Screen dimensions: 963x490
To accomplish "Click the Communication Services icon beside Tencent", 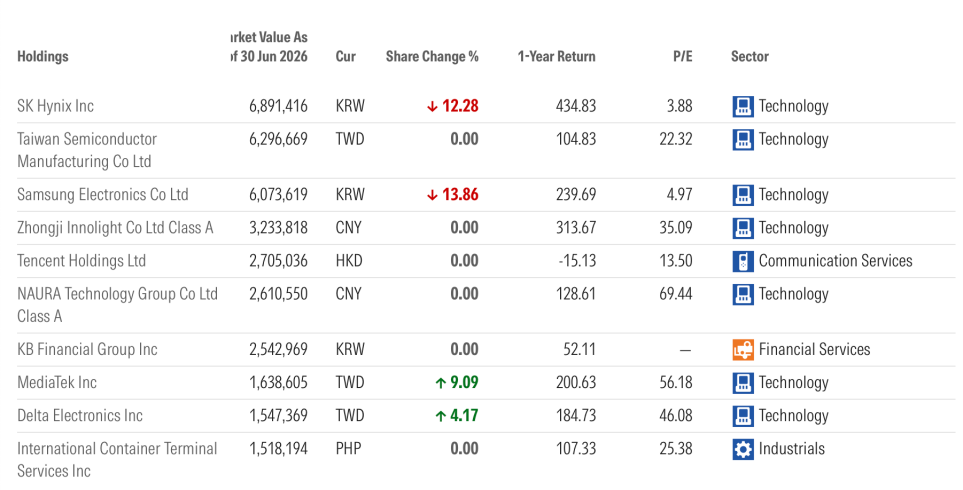I will [x=743, y=261].
